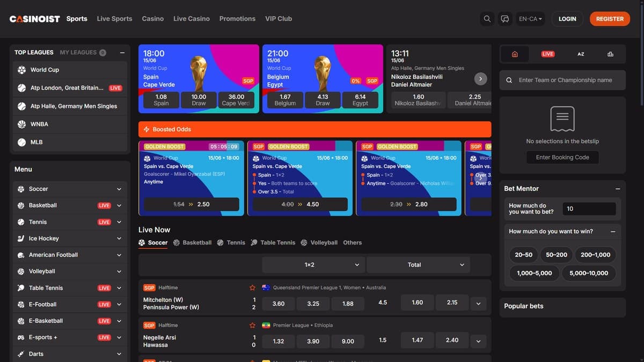Open the LIVE betslip tab icon
Image resolution: width=644 pixels, height=362 pixels.
tap(548, 54)
